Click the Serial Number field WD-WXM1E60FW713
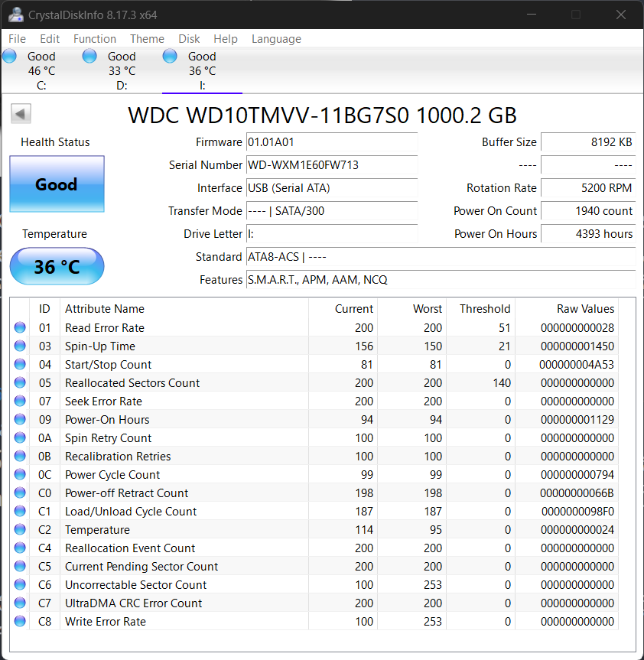 tap(332, 164)
